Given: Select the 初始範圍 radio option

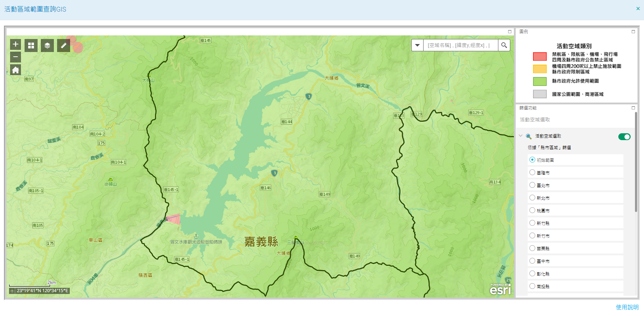Looking at the screenshot, I should (x=532, y=160).
